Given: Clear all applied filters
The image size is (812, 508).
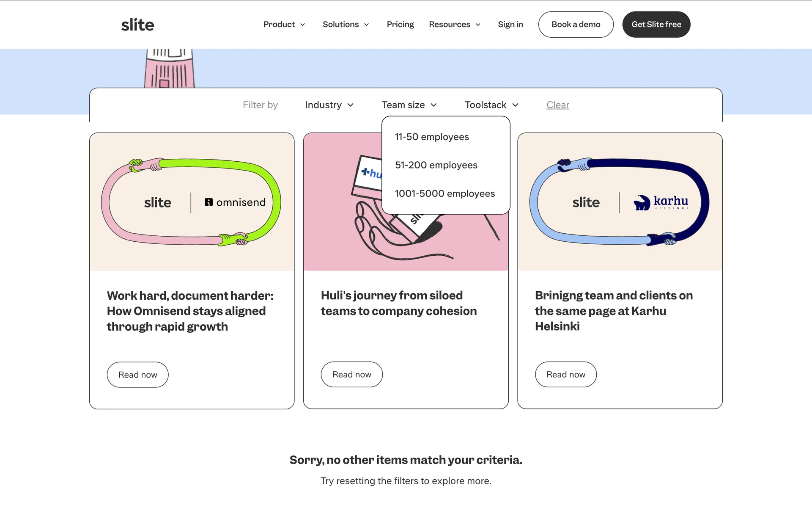Looking at the screenshot, I should click(x=557, y=105).
